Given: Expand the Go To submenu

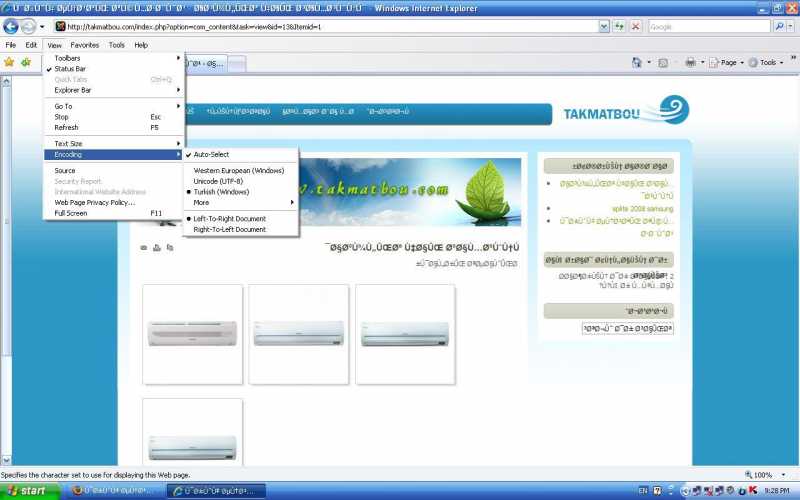Looking at the screenshot, I should (113, 106).
